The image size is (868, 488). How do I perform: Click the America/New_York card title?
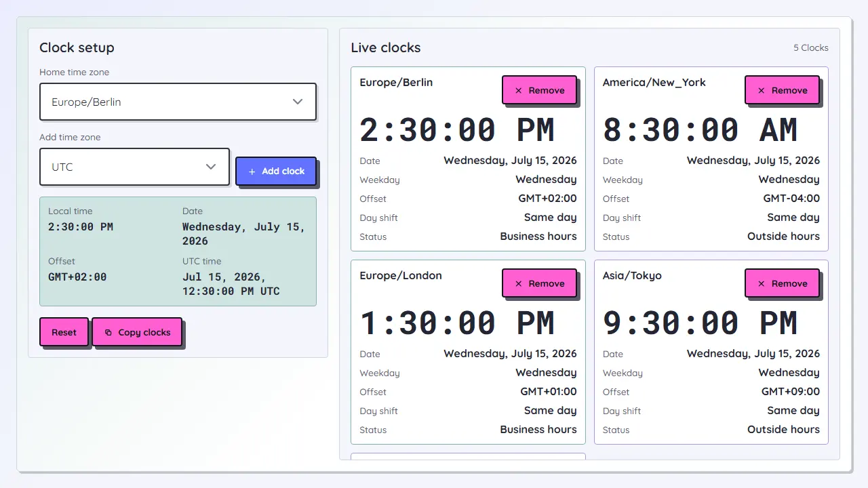(x=654, y=83)
